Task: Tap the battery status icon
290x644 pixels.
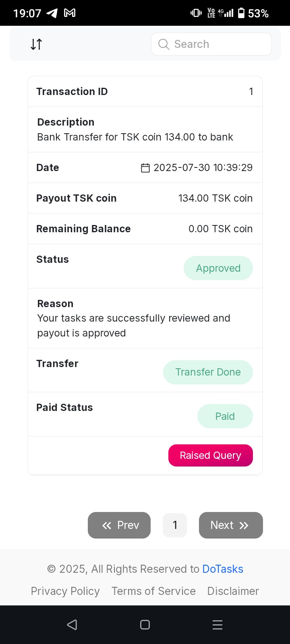Action: [x=241, y=13]
